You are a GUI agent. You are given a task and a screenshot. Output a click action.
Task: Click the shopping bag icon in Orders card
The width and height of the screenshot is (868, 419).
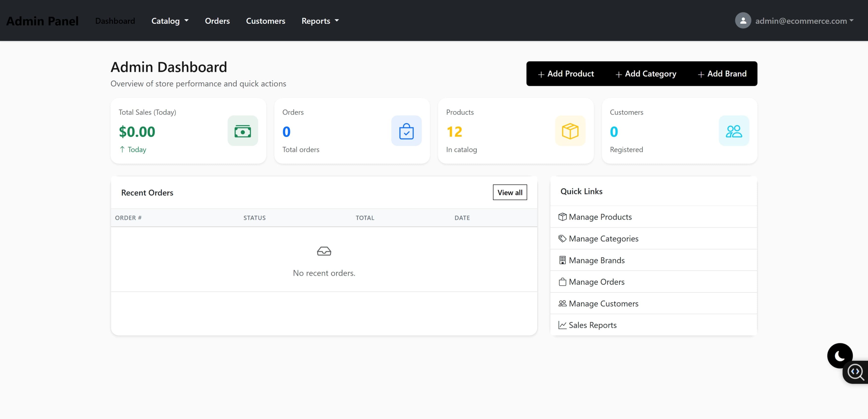click(406, 131)
